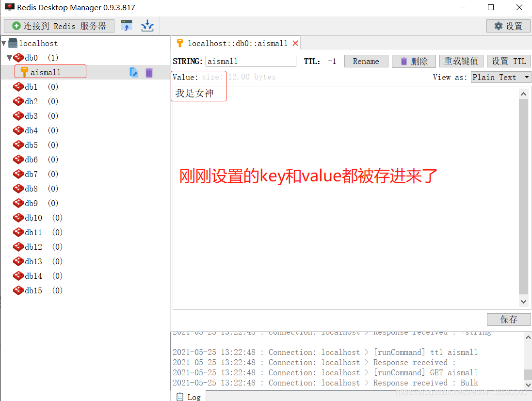The image size is (532, 401).
Task: Open the db6 database icon
Action: click(x=18, y=160)
